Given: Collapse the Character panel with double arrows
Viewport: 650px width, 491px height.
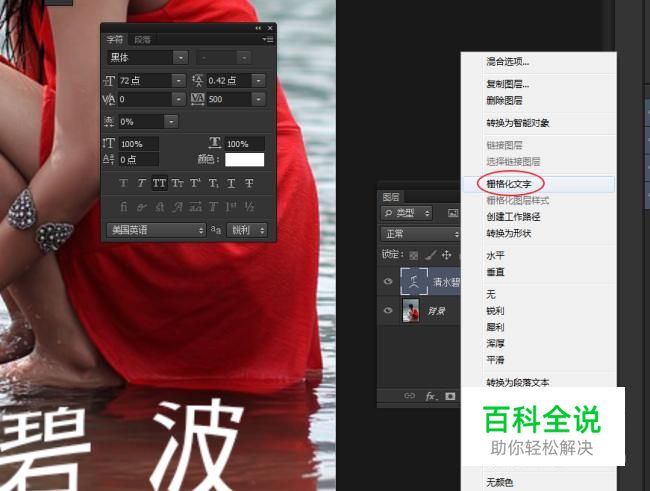Looking at the screenshot, I should 258,28.
